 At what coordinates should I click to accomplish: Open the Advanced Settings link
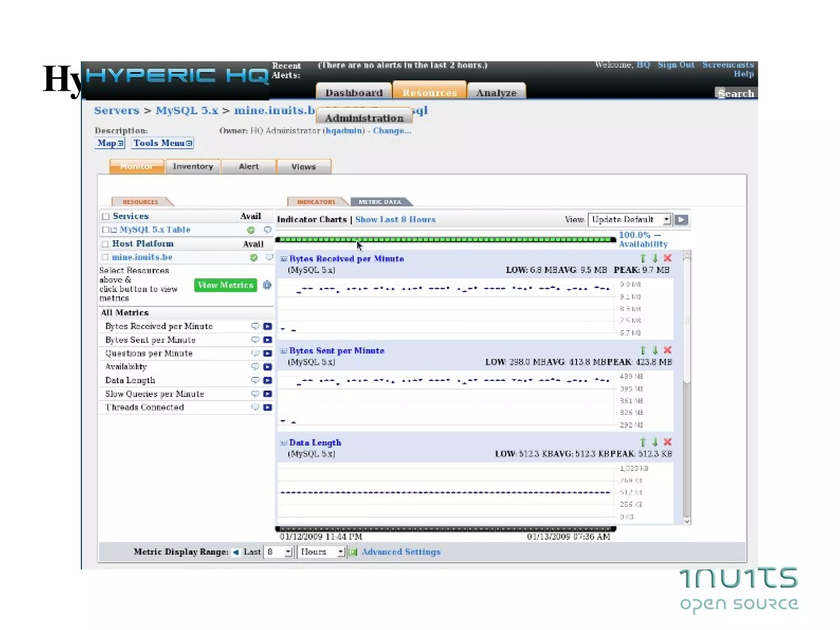pos(401,552)
